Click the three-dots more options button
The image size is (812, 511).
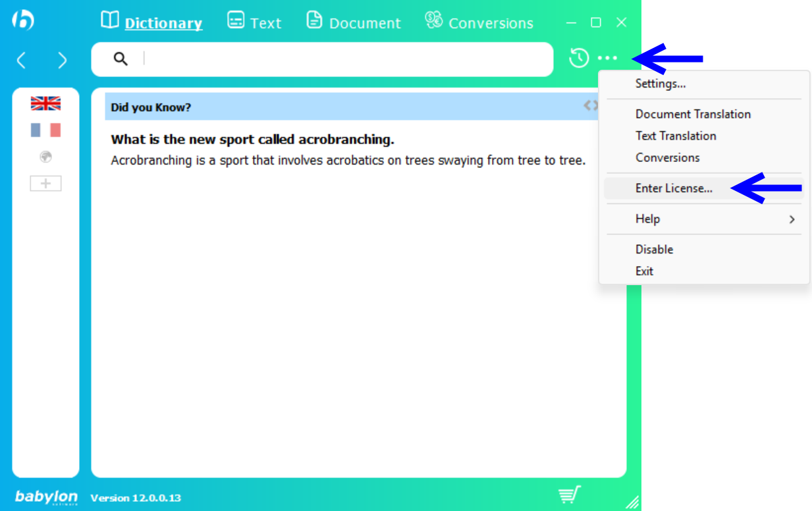(607, 59)
